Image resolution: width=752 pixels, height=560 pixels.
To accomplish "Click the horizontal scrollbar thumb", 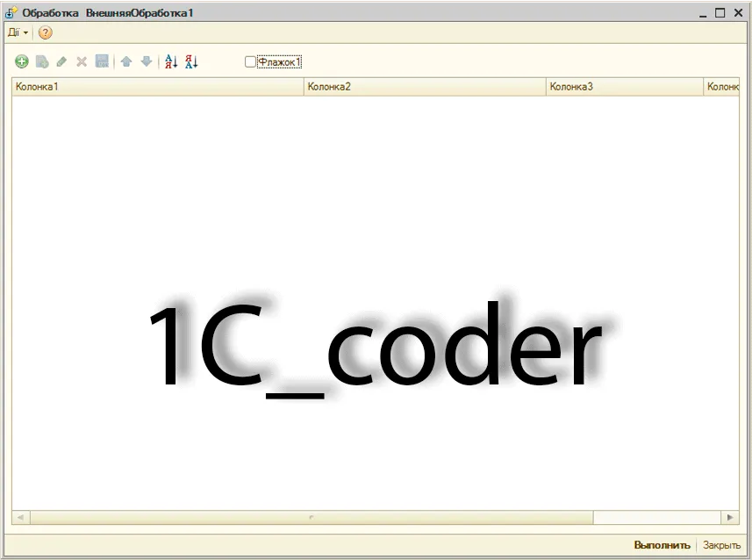I will (312, 517).
